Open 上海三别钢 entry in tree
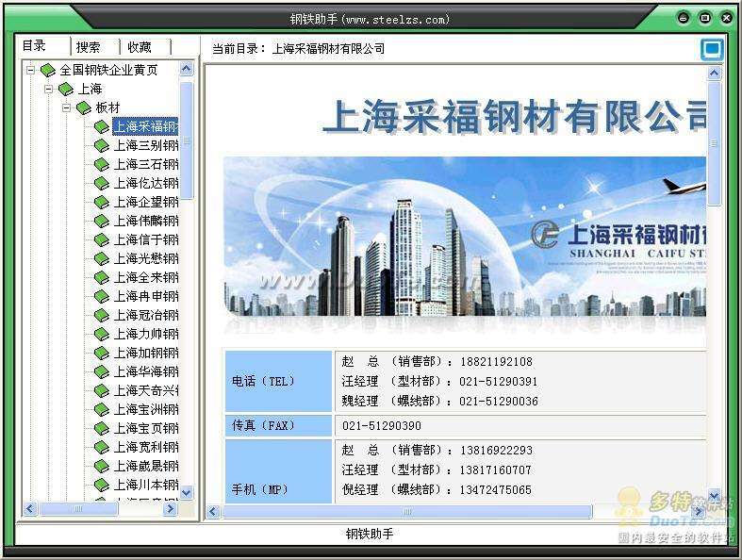This screenshot has width=742, height=560. pos(146,146)
